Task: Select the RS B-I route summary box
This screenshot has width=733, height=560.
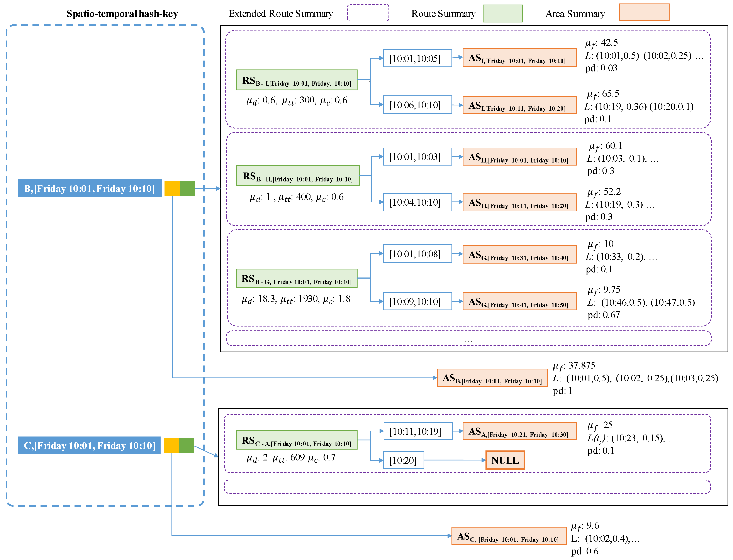Action: 297,80
